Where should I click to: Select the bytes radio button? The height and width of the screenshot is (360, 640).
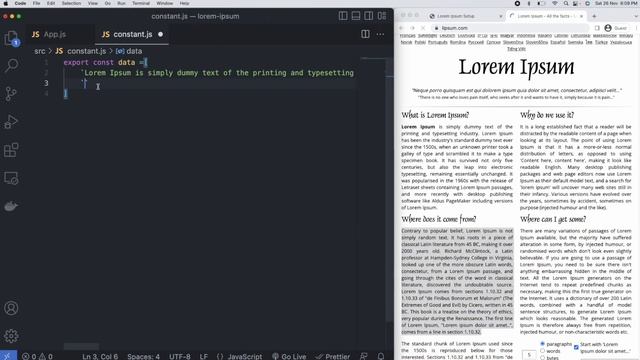pyautogui.click(x=542, y=358)
